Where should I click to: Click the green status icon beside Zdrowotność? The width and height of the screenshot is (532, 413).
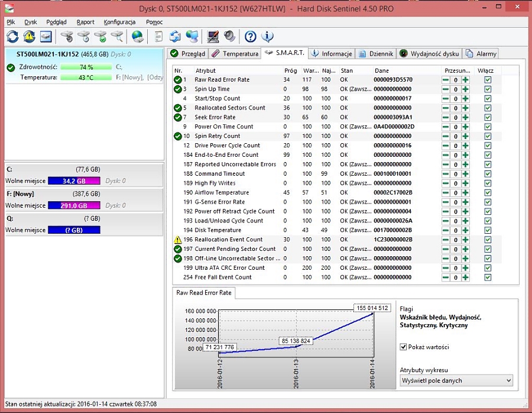pos(11,67)
